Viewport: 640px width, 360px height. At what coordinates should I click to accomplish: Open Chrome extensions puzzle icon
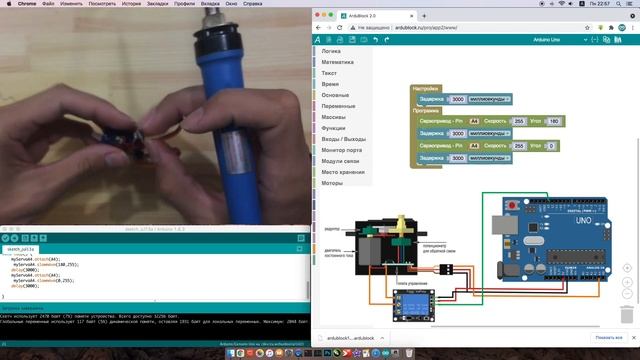click(x=611, y=28)
